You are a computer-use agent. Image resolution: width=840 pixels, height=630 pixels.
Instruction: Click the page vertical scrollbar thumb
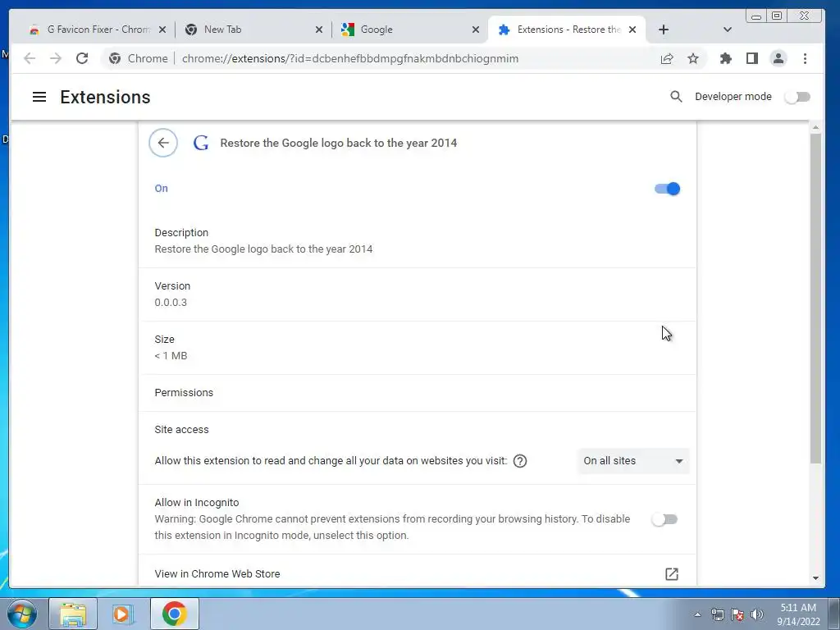[x=815, y=298]
